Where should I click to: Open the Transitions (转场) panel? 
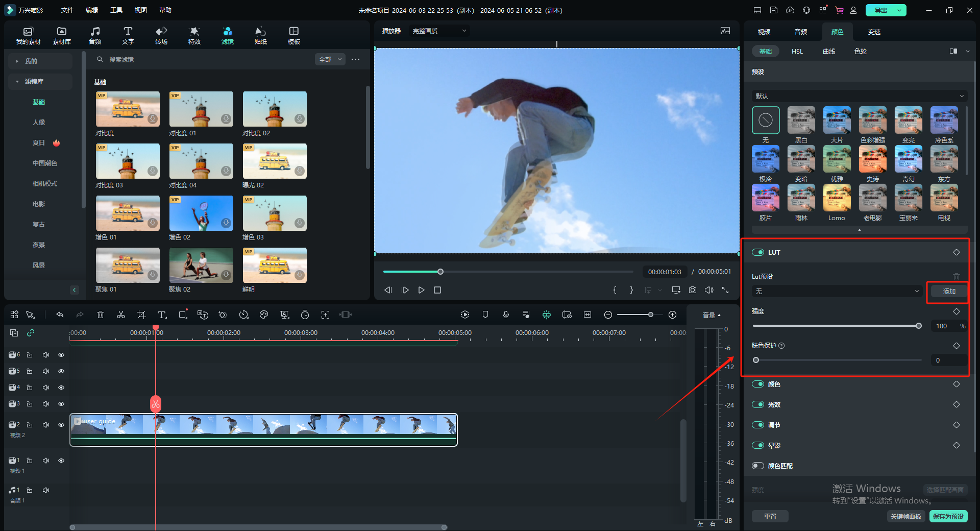(x=161, y=35)
